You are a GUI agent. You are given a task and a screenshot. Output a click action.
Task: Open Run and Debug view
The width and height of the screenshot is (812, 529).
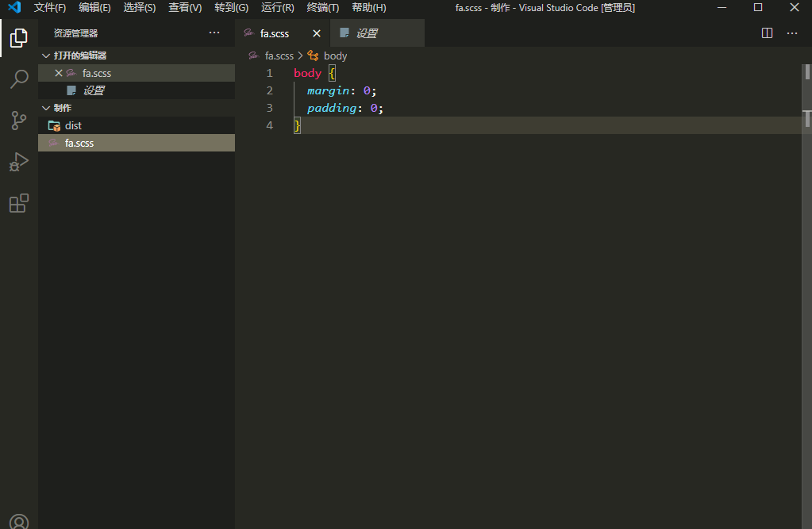point(18,162)
